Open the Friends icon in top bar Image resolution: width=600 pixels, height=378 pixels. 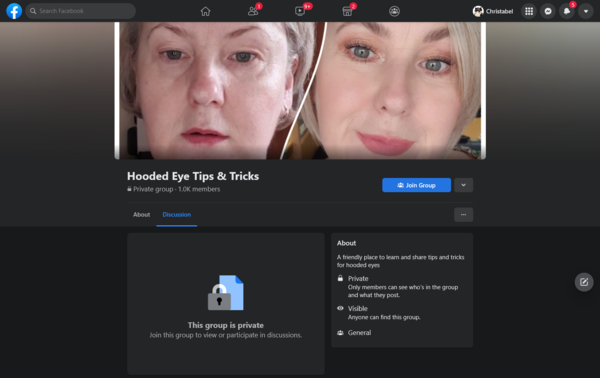point(253,11)
